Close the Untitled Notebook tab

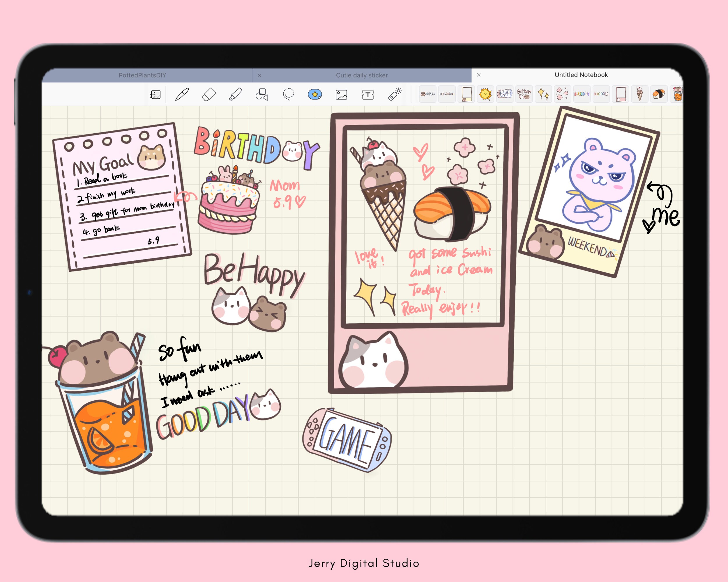479,75
